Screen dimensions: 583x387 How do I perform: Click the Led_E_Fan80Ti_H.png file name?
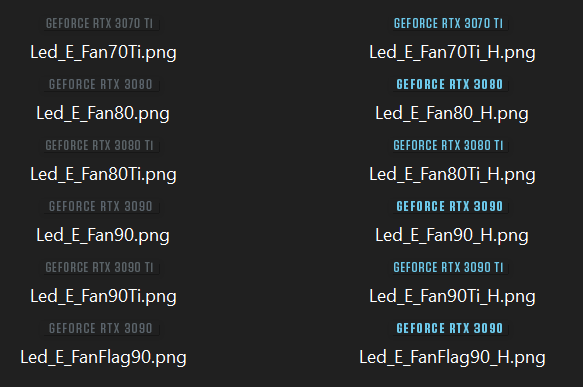[452, 174]
